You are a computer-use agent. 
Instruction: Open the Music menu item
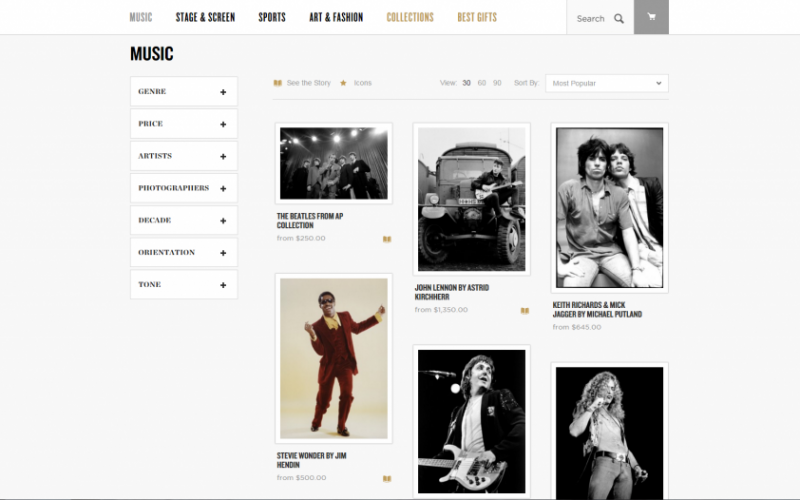[141, 17]
